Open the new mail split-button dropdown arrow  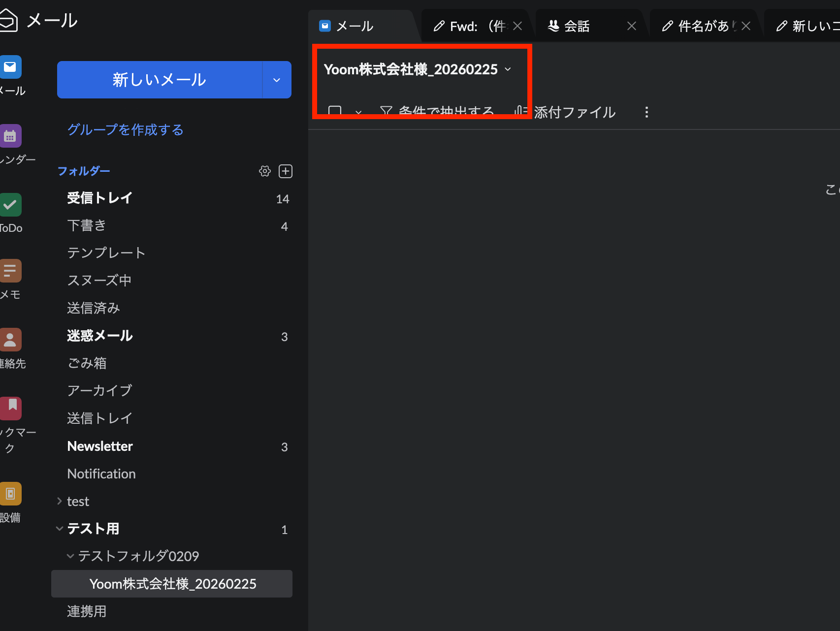point(277,80)
